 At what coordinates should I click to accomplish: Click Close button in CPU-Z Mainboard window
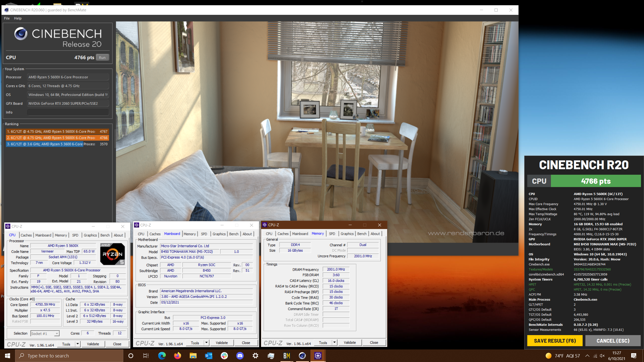(246, 343)
